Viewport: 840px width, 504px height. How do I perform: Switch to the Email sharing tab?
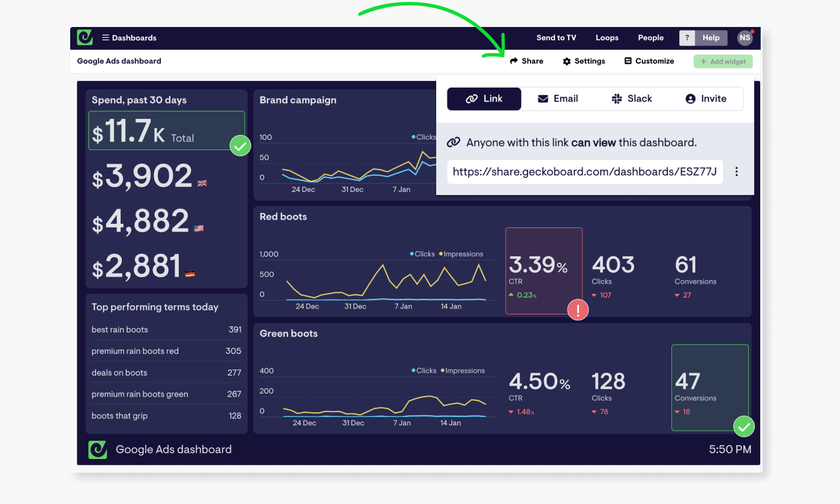point(558,98)
